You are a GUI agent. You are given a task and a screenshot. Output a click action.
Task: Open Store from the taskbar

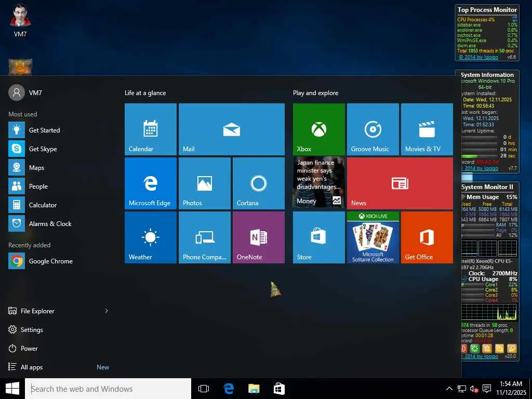279,389
